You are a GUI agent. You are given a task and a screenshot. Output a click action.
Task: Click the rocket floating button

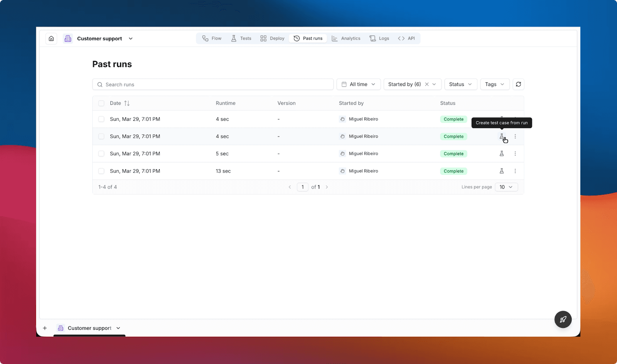(563, 319)
